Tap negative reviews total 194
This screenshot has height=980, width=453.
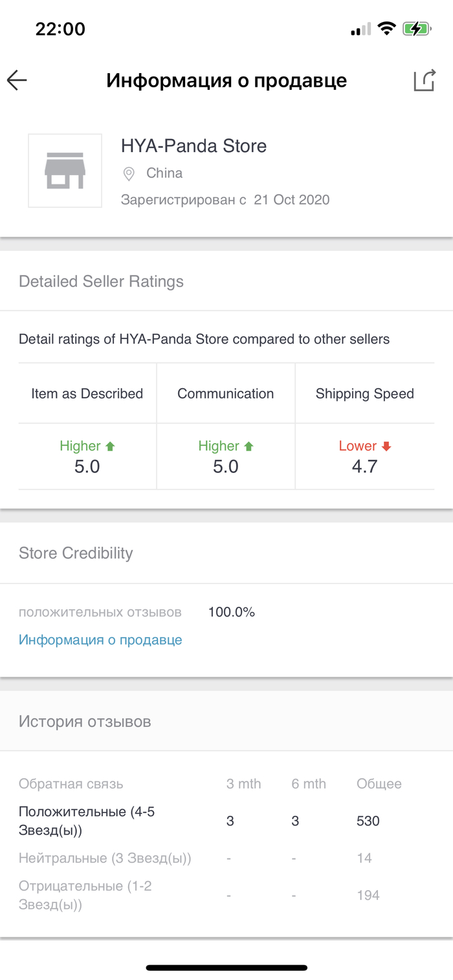click(x=368, y=896)
